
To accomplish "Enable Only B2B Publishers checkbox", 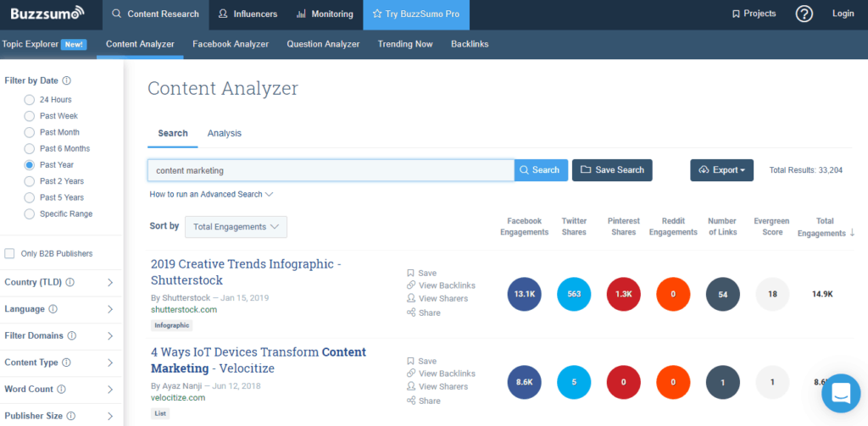I will [9, 253].
